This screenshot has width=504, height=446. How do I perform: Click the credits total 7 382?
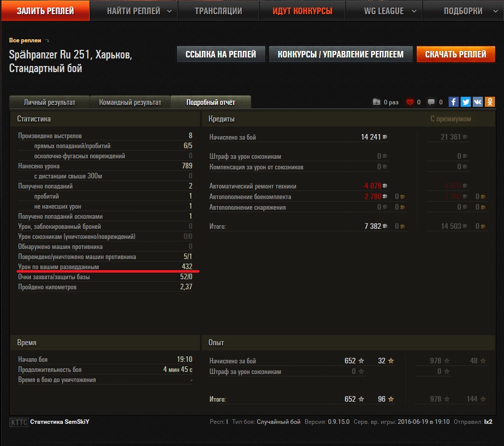coord(373,226)
